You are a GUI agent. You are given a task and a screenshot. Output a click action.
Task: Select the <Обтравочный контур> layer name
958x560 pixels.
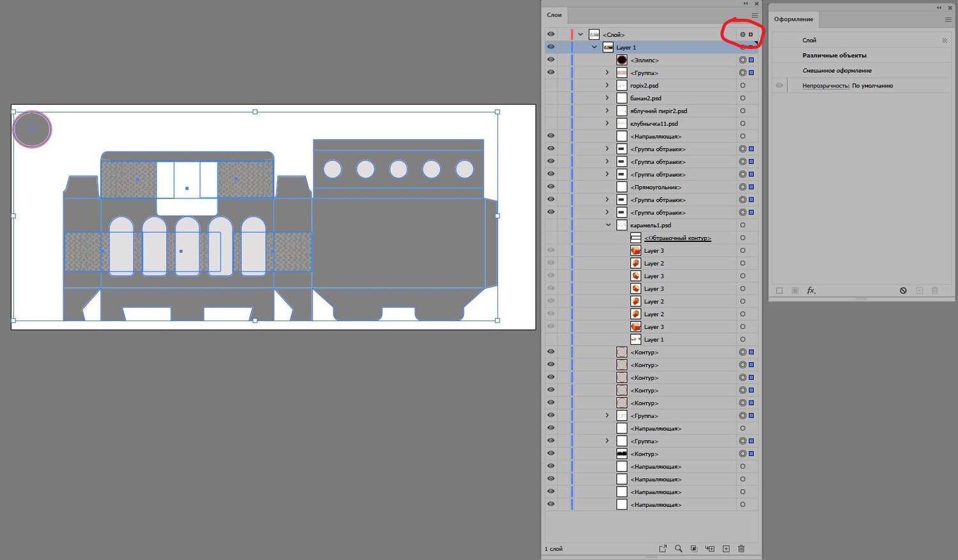678,238
